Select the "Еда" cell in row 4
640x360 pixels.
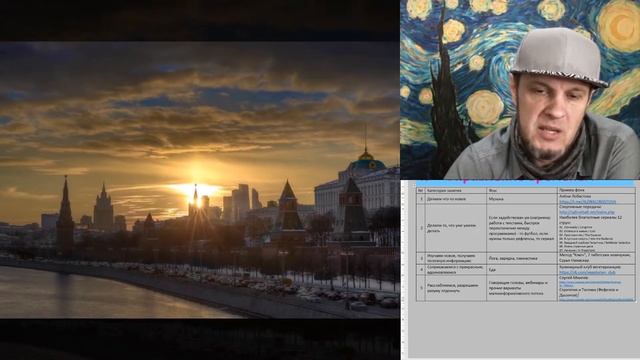coord(522,269)
